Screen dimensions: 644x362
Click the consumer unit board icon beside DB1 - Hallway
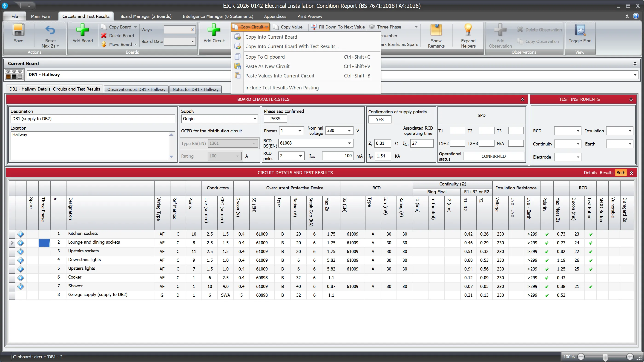pyautogui.click(x=14, y=74)
